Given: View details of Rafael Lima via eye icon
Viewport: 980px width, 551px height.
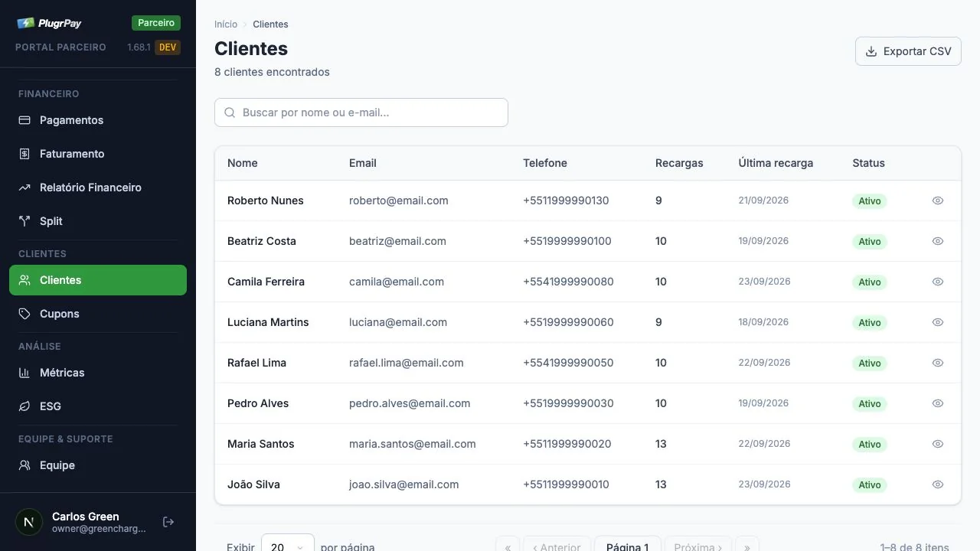Looking at the screenshot, I should 938,363.
